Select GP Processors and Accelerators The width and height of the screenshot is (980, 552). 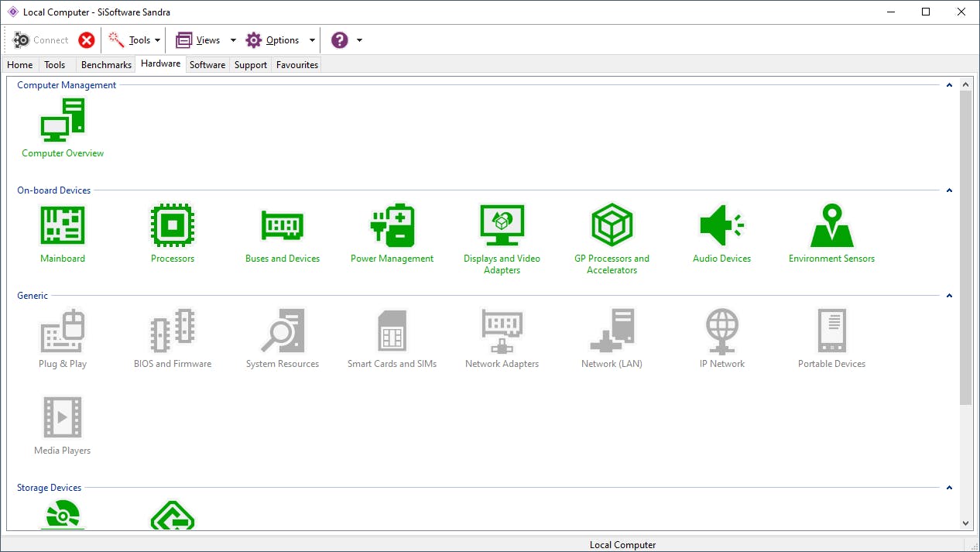point(612,225)
